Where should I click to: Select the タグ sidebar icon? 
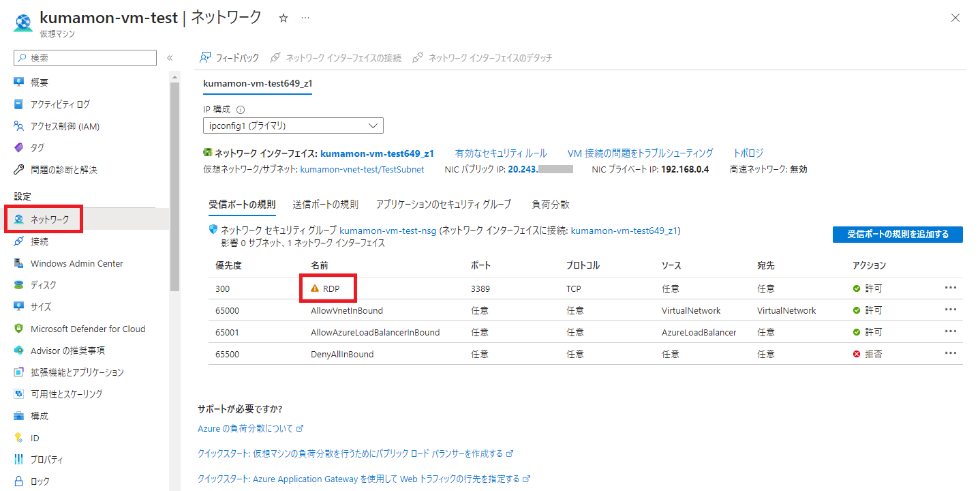tap(19, 148)
